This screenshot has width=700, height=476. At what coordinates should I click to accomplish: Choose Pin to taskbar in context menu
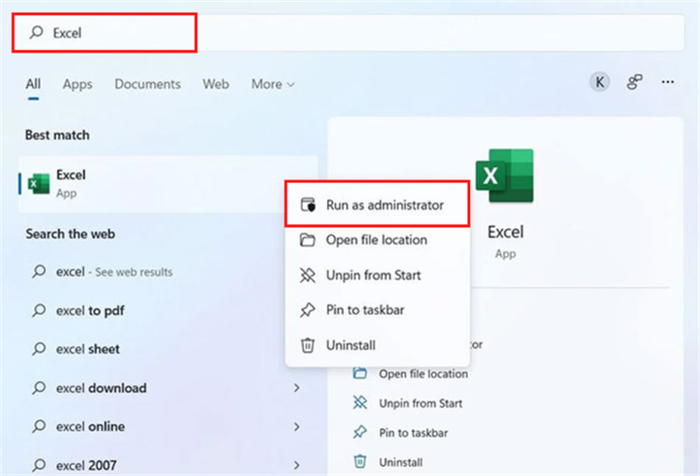click(377, 310)
